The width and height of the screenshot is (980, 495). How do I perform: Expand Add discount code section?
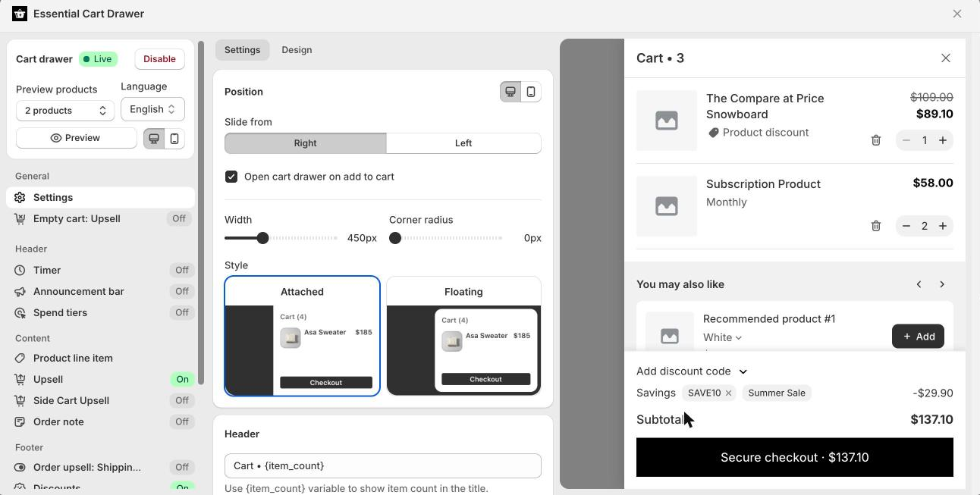[x=692, y=371]
